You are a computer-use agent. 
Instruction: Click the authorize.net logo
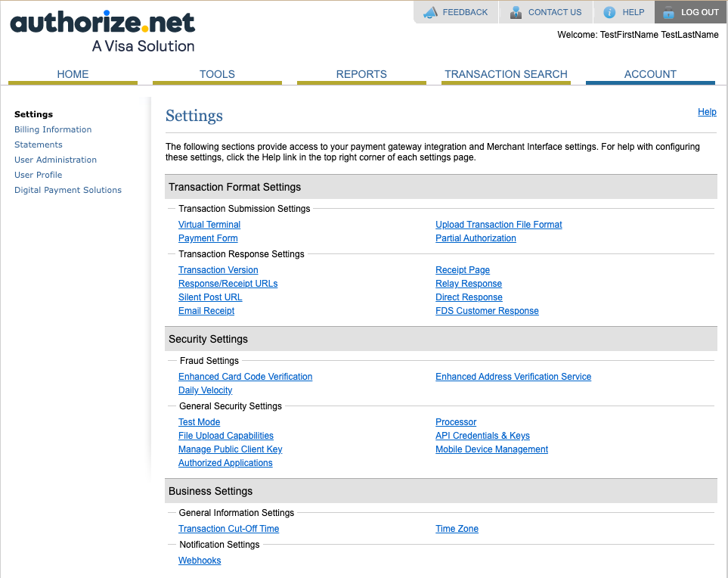point(103,31)
